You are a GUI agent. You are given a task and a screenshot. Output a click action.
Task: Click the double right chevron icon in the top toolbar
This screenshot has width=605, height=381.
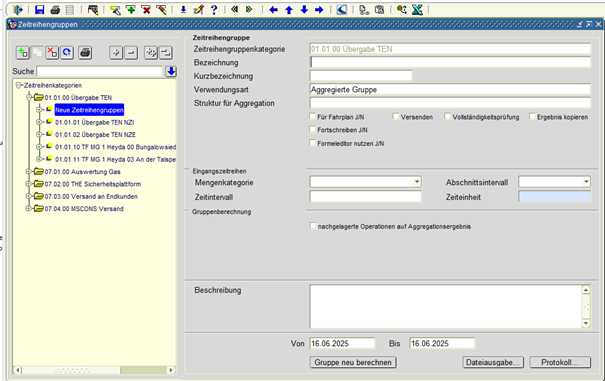pos(249,10)
